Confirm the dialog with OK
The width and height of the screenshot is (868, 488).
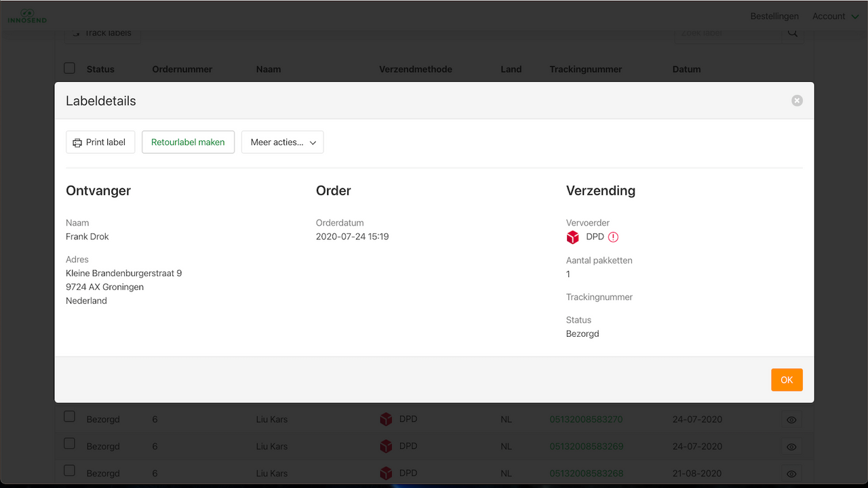click(787, 380)
